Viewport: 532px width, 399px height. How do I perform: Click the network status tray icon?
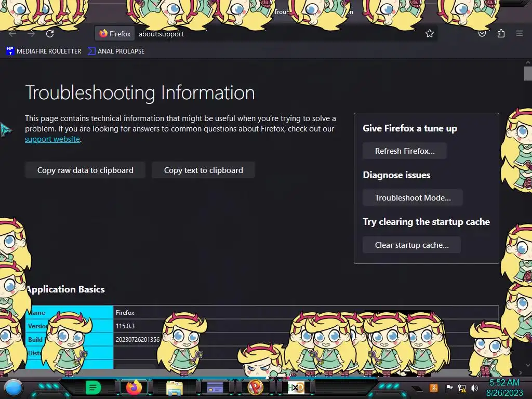462,388
